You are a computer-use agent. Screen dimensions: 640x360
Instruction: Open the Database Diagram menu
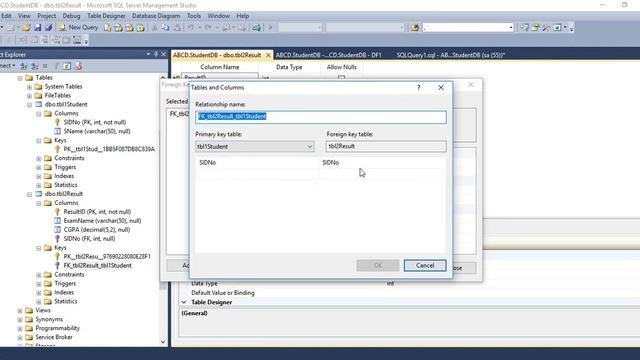tap(156, 16)
